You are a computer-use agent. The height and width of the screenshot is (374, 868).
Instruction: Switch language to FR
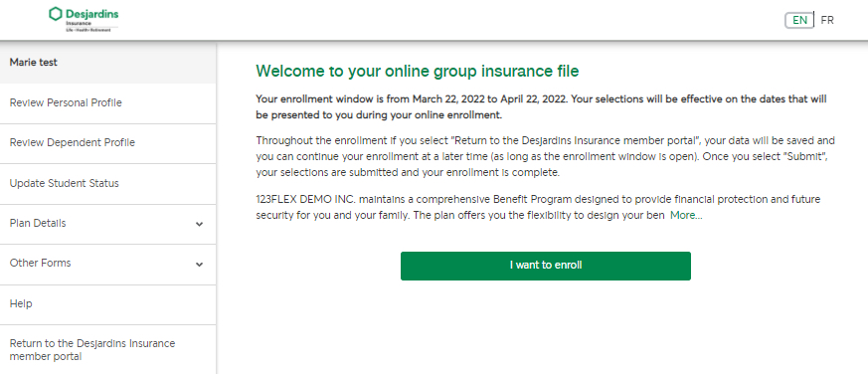827,21
